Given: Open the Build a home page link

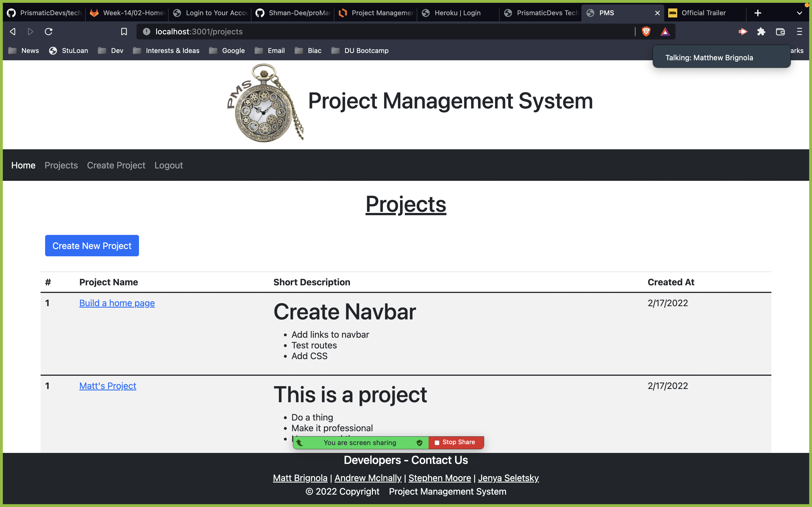Looking at the screenshot, I should (117, 303).
